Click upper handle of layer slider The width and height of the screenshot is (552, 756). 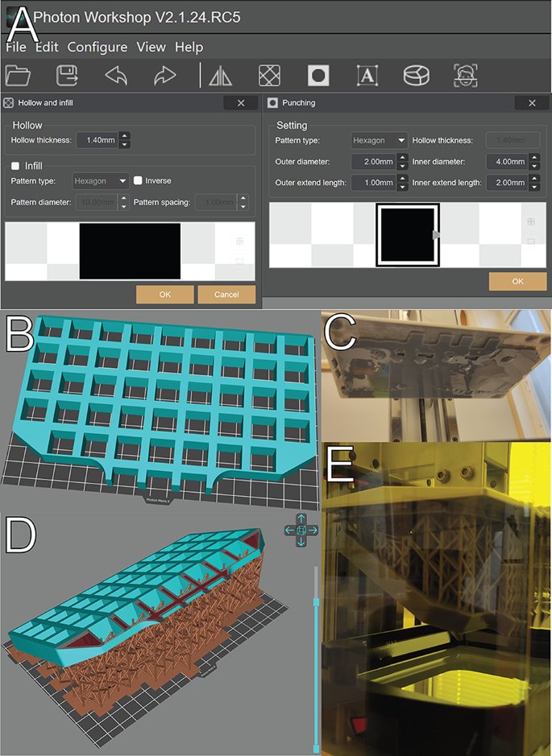317,601
